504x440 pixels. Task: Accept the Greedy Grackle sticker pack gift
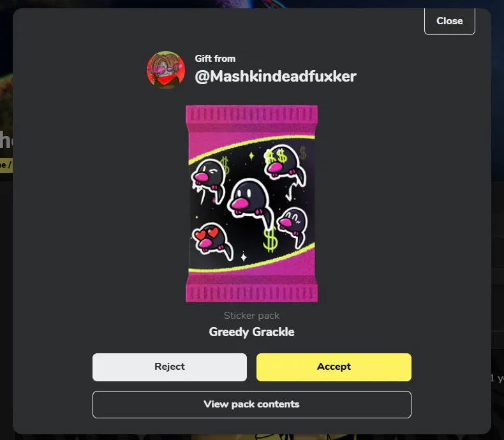(334, 367)
